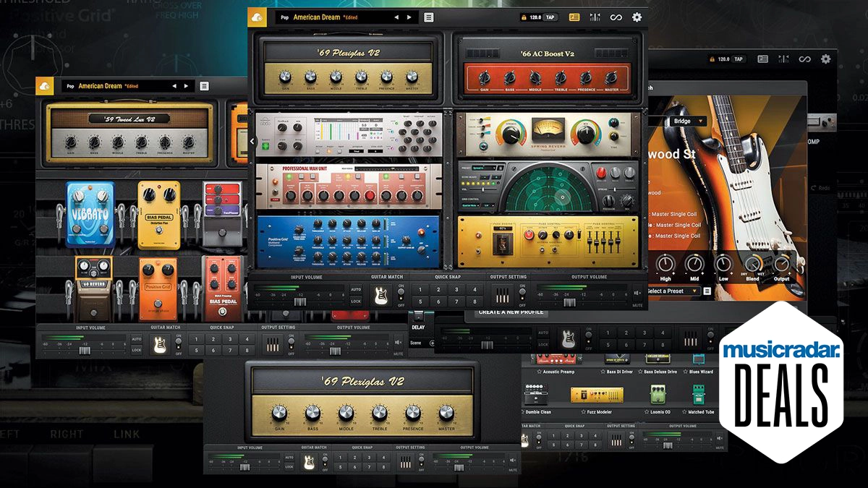Toggle Output Setting on/off in rack window
Screen dimensions: 868x488
click(522, 295)
